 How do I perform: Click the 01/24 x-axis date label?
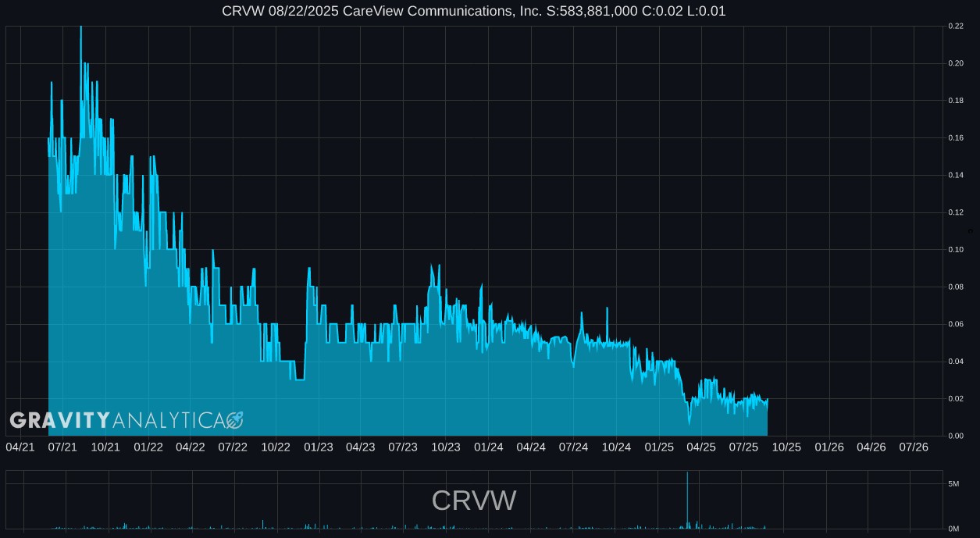tap(489, 447)
